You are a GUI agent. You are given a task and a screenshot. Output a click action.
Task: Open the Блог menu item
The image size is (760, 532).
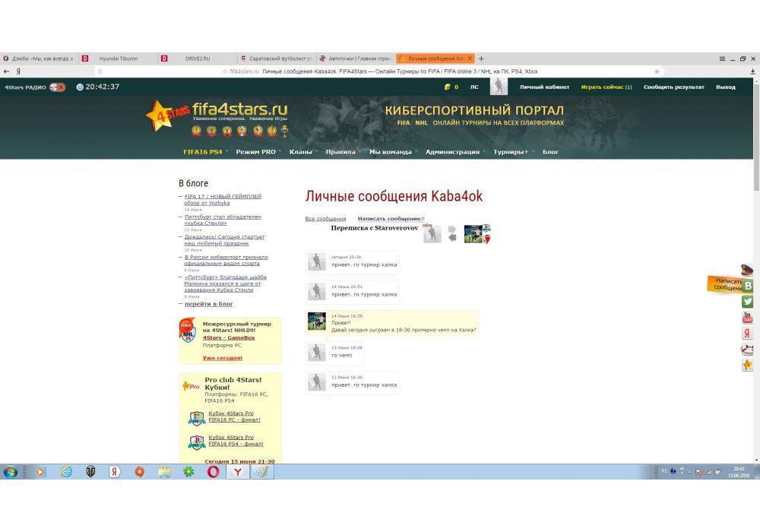pos(550,152)
